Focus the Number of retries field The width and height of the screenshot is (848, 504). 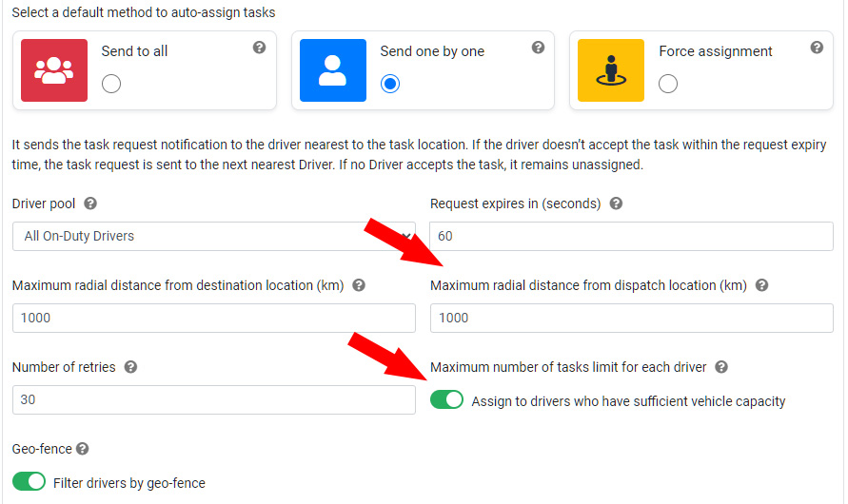[x=213, y=399]
